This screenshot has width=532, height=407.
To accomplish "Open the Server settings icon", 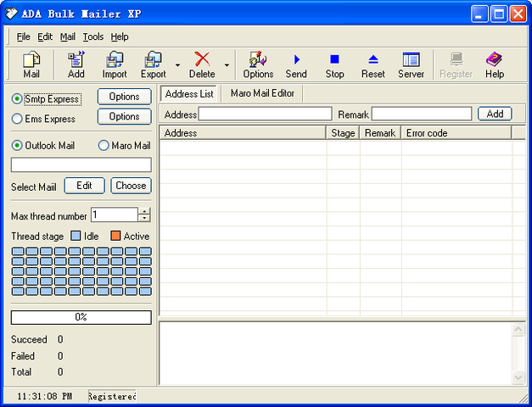I will (x=412, y=64).
